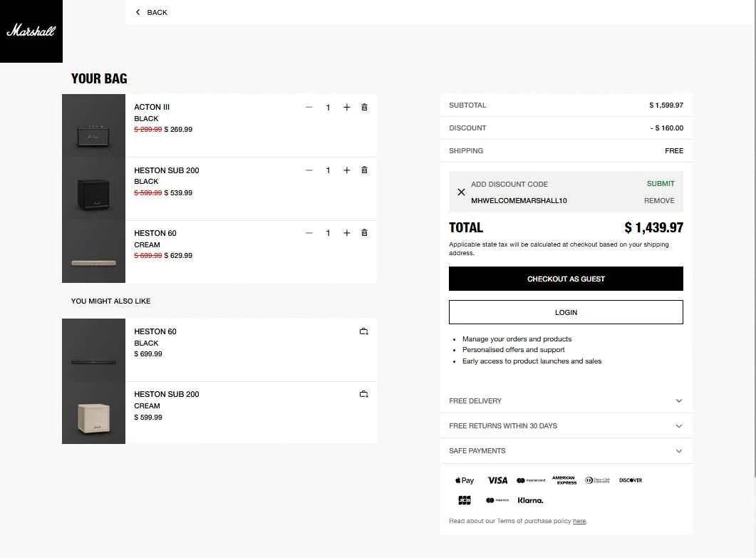Viewport: 756px width, 558px height.
Task: Click the Maestro logo
Action: (x=497, y=500)
